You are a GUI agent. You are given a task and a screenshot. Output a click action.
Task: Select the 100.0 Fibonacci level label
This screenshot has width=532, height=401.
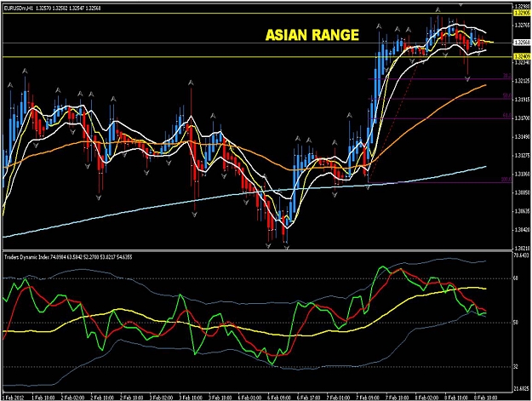506,180
